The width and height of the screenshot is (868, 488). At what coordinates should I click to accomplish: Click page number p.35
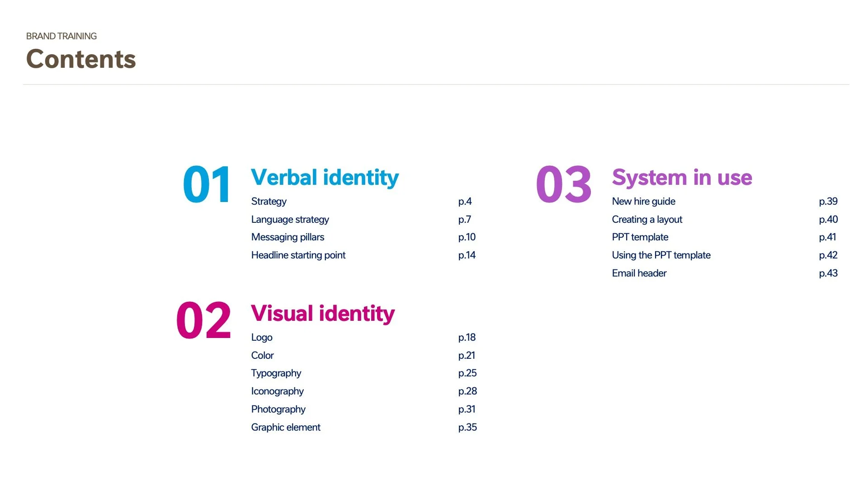tap(467, 427)
